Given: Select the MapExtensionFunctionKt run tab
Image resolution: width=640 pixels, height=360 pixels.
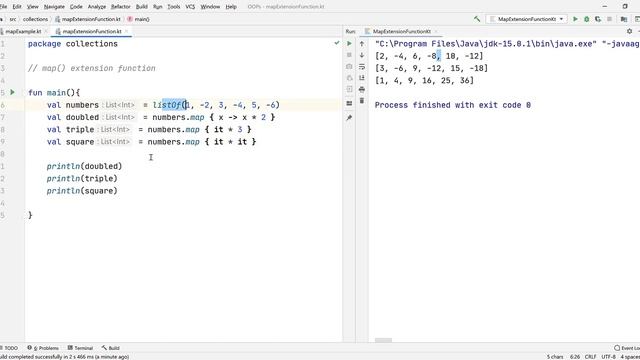Looking at the screenshot, I should 402,31.
